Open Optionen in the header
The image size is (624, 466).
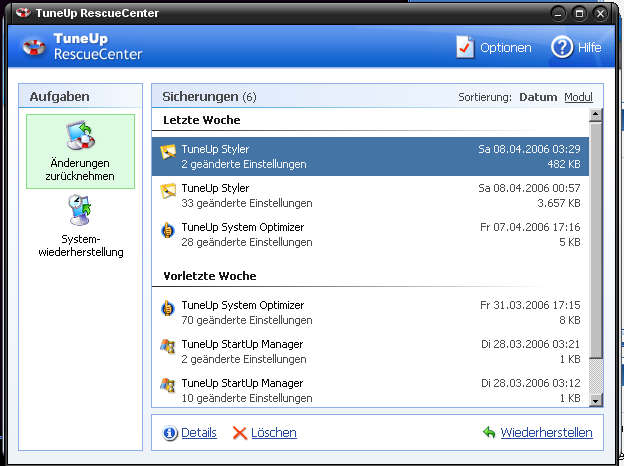[x=505, y=48]
